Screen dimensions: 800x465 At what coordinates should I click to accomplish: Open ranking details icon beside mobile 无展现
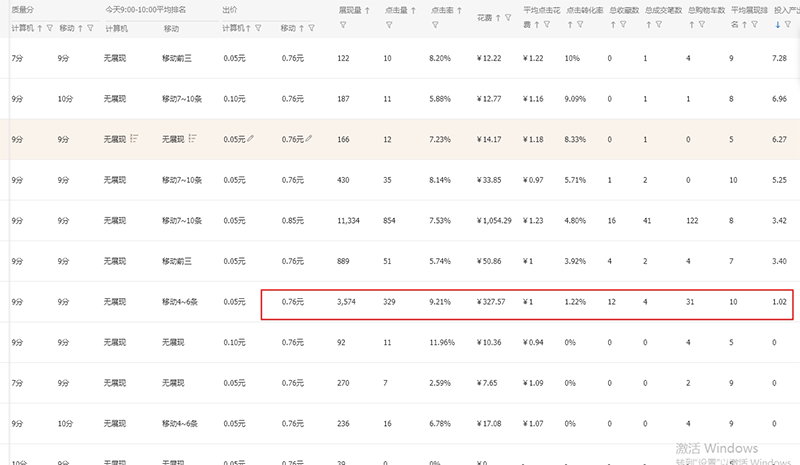(x=194, y=139)
